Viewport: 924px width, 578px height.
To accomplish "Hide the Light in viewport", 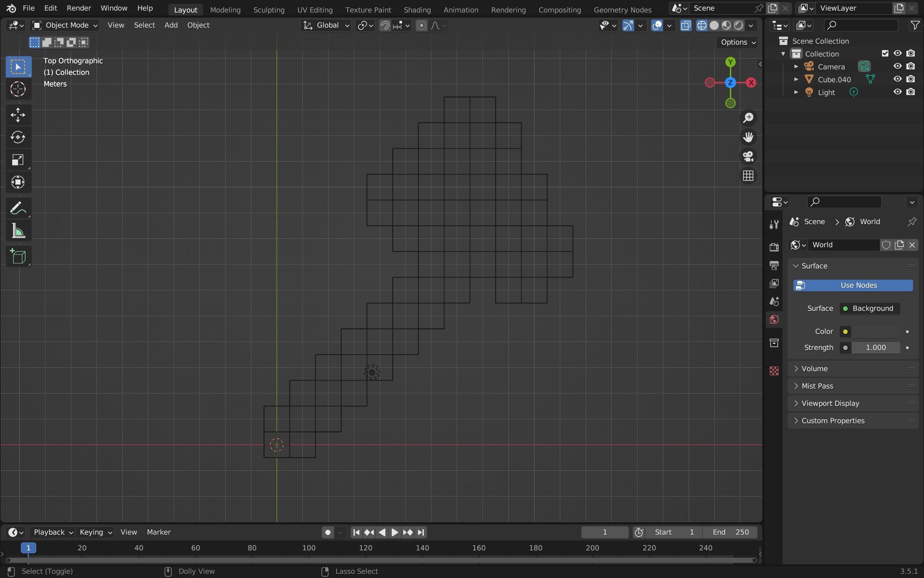I will point(897,92).
